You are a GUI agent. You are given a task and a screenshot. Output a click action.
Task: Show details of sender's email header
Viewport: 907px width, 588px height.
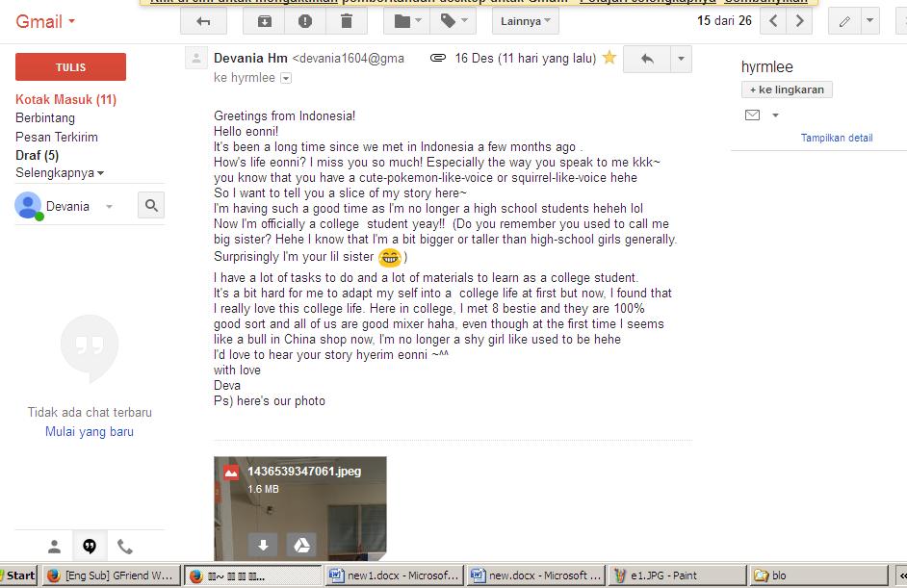285,78
